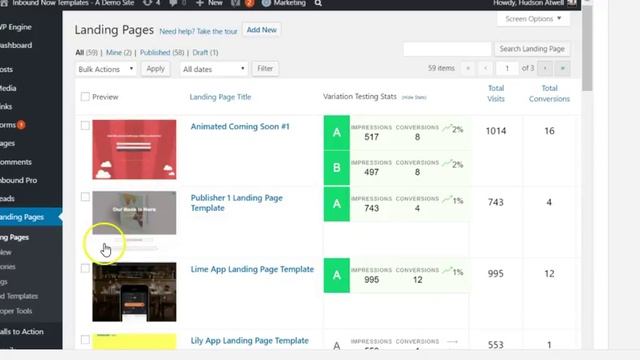Show All (59) landing pages
640x360 pixels.
(x=87, y=52)
